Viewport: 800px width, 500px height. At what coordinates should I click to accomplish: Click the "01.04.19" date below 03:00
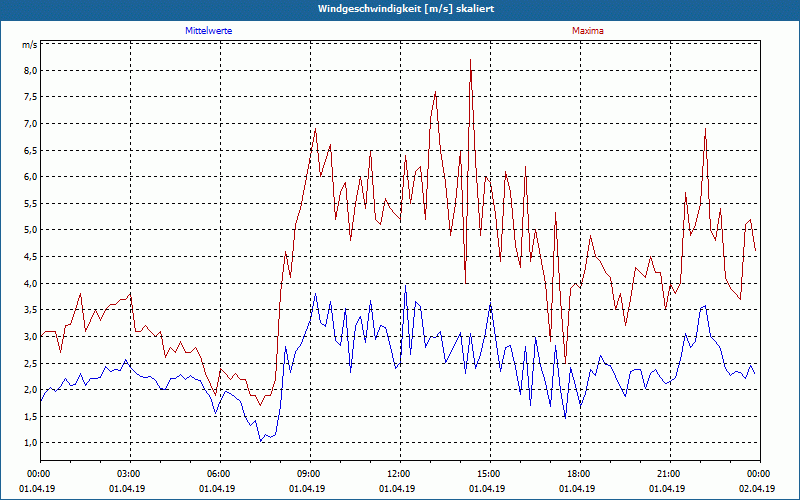pyautogui.click(x=127, y=489)
